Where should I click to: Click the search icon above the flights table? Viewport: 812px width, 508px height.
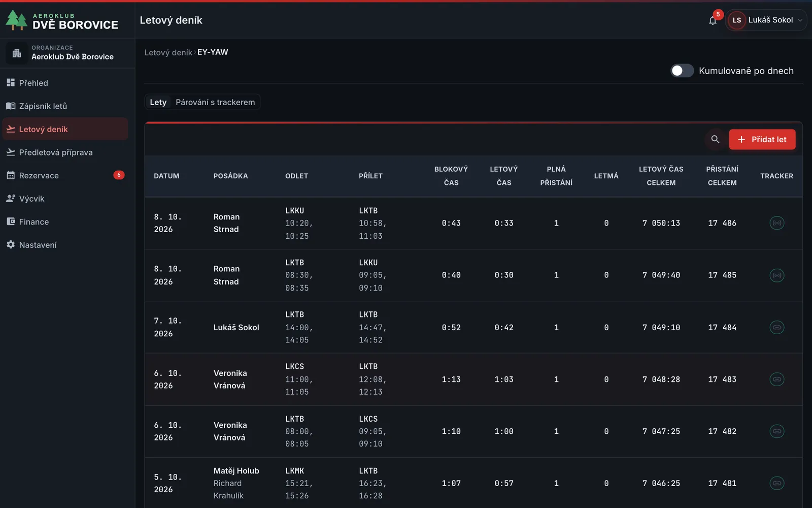pyautogui.click(x=715, y=139)
